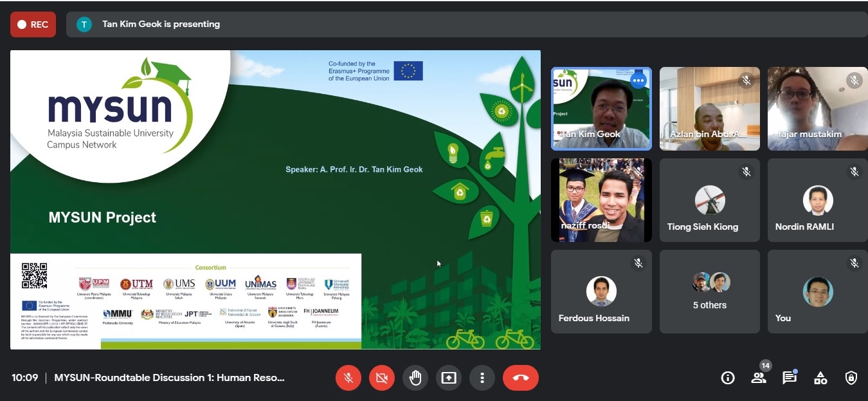Screen dimensions: 868x401
Task: Open the '5 others' participants tile
Action: coord(710,292)
